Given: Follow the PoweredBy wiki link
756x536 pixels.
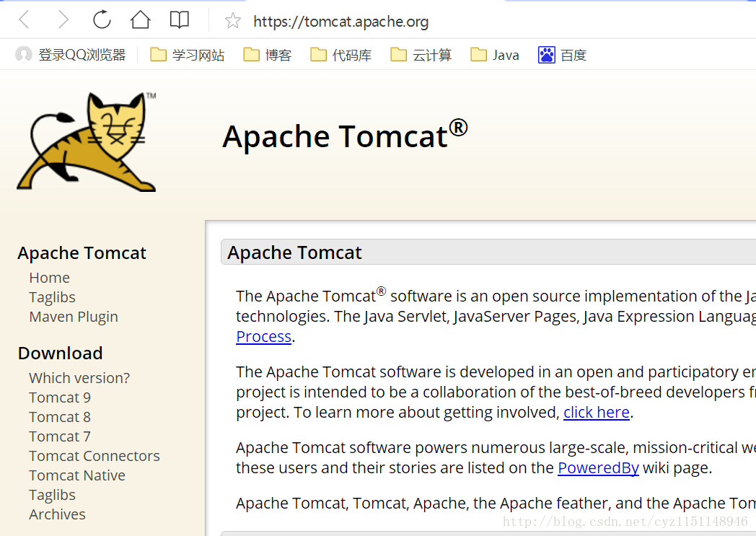Looking at the screenshot, I should [598, 468].
